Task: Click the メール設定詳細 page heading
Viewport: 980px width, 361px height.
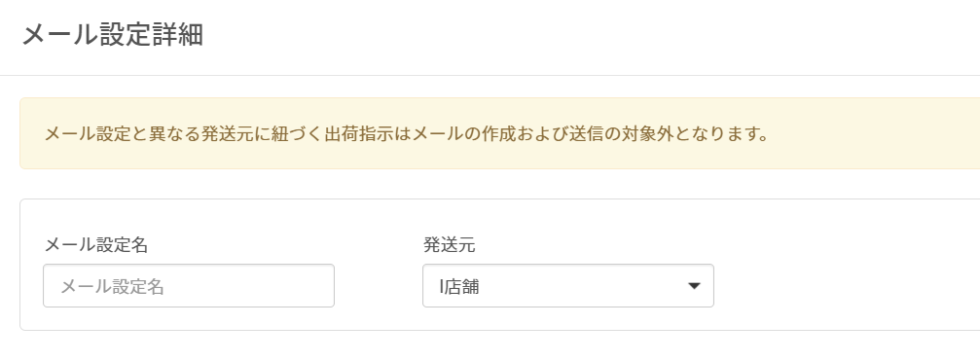Action: tap(113, 36)
